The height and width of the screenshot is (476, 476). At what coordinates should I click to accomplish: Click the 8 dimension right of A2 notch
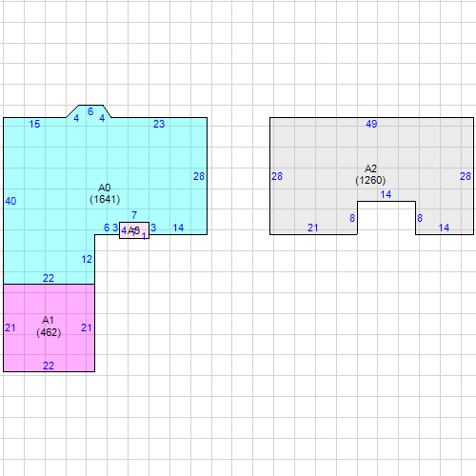[x=420, y=218]
